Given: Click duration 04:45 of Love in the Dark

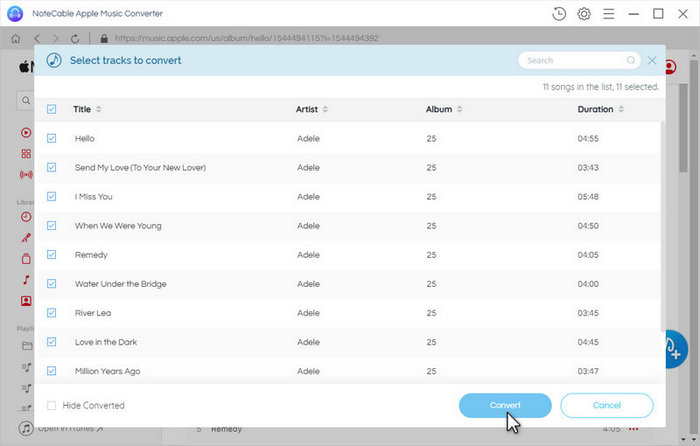Looking at the screenshot, I should pos(588,342).
